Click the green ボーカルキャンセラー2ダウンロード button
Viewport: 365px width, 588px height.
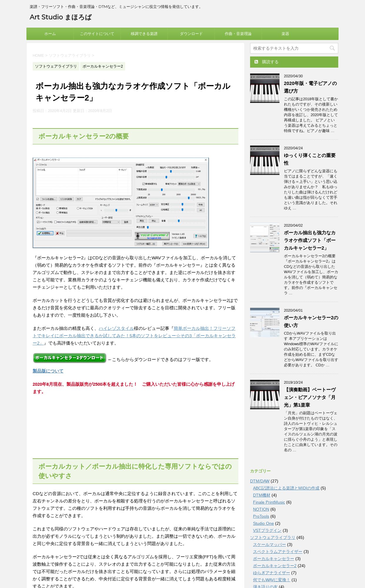tap(69, 358)
